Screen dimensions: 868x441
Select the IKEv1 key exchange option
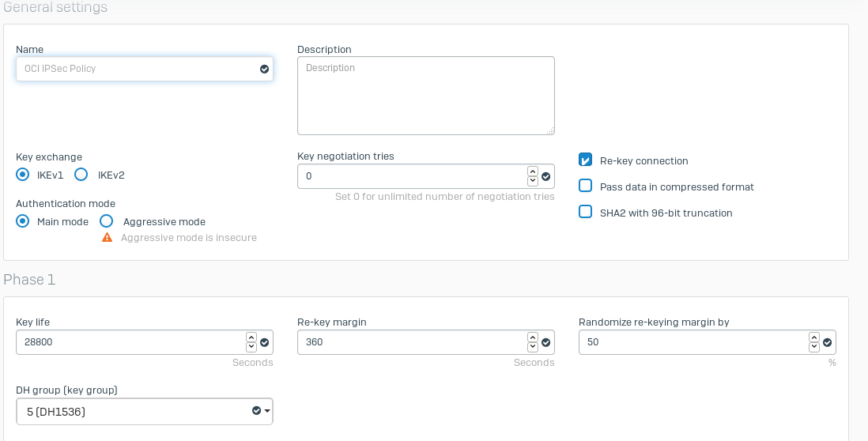(x=23, y=175)
